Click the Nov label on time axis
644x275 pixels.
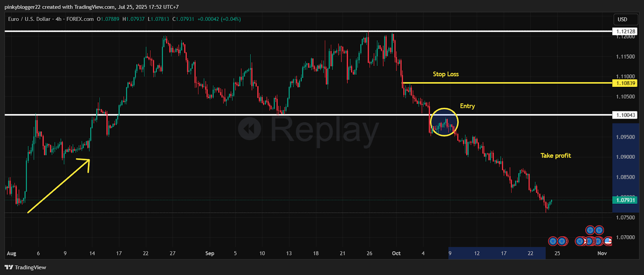(602, 253)
